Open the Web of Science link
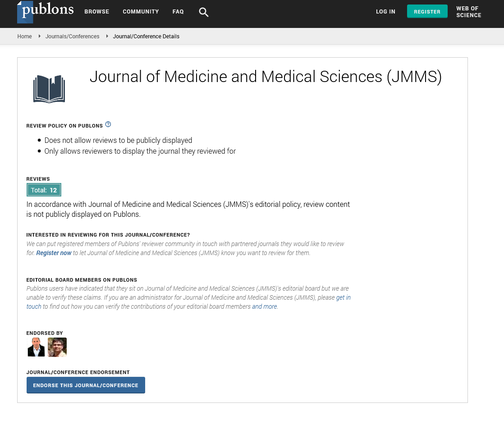The width and height of the screenshot is (504, 425). coord(469,12)
